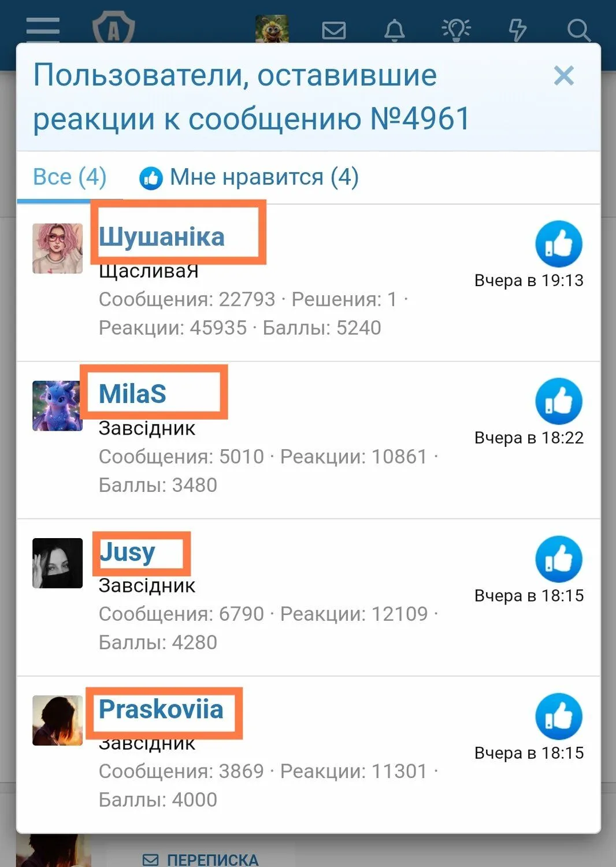Click Jusy's black-and-white avatar
Image resolution: width=616 pixels, height=867 pixels.
click(57, 563)
